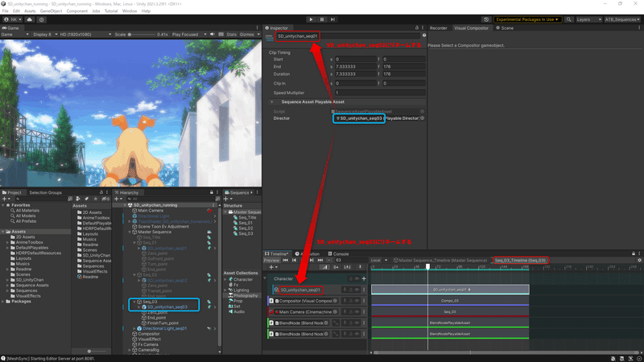Click the Timeline playhead marker
644x362 pixels.
[427, 267]
